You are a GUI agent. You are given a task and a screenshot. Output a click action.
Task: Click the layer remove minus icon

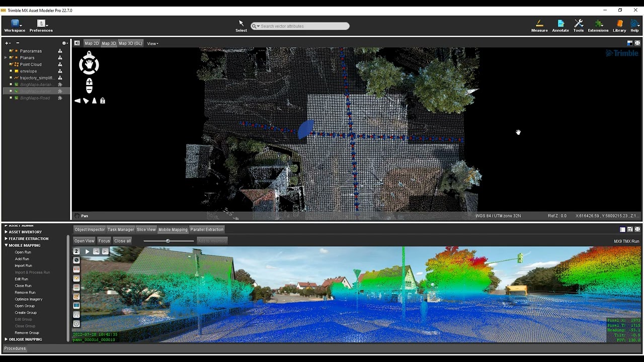click(x=18, y=43)
